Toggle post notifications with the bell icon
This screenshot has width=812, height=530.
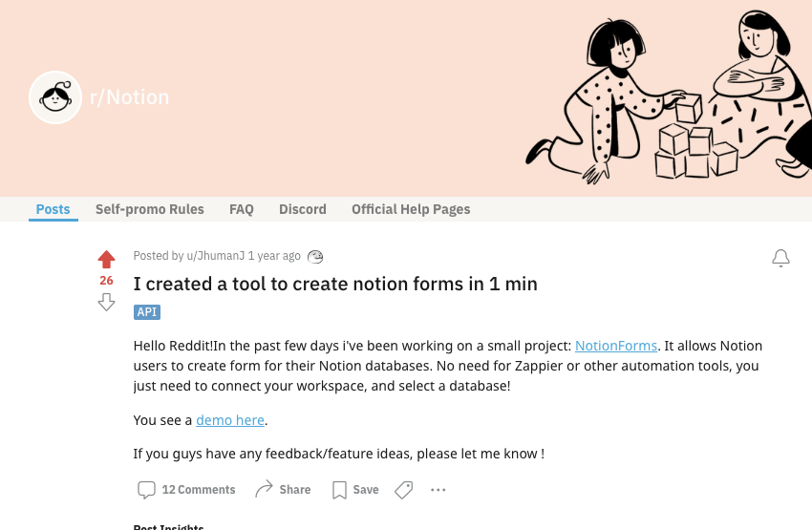780,258
